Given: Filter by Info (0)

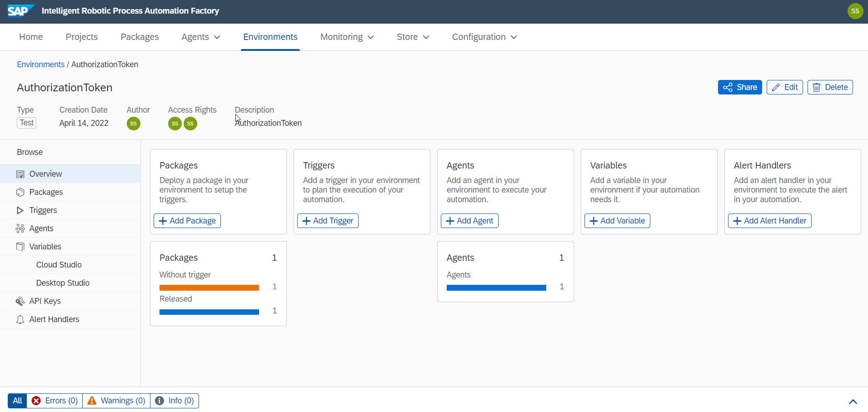Looking at the screenshot, I should 175,401.
